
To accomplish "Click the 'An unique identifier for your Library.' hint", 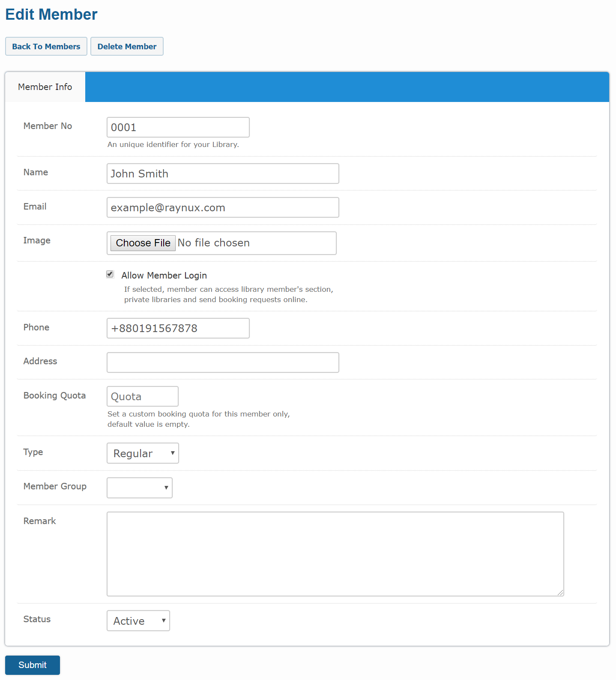I will coord(173,144).
